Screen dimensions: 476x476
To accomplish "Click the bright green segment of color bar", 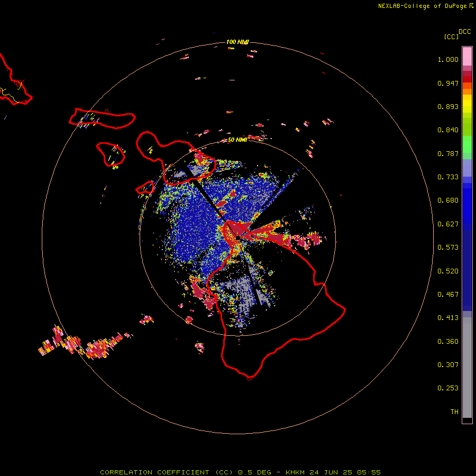I will (x=467, y=144).
